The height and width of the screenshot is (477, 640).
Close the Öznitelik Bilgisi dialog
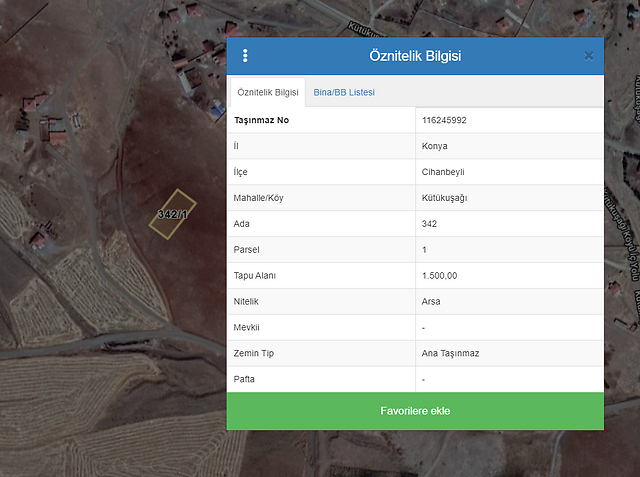click(x=588, y=56)
